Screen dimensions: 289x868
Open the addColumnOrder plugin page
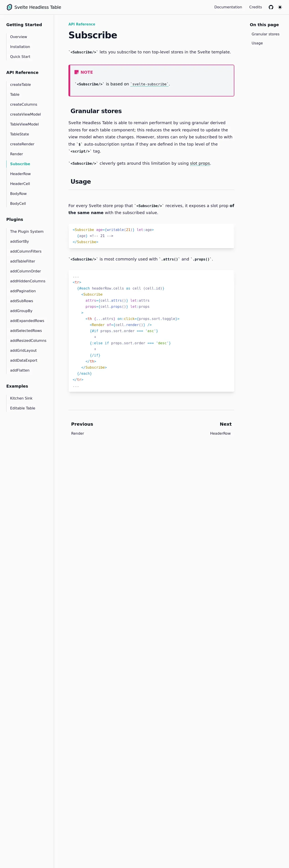coord(26,271)
